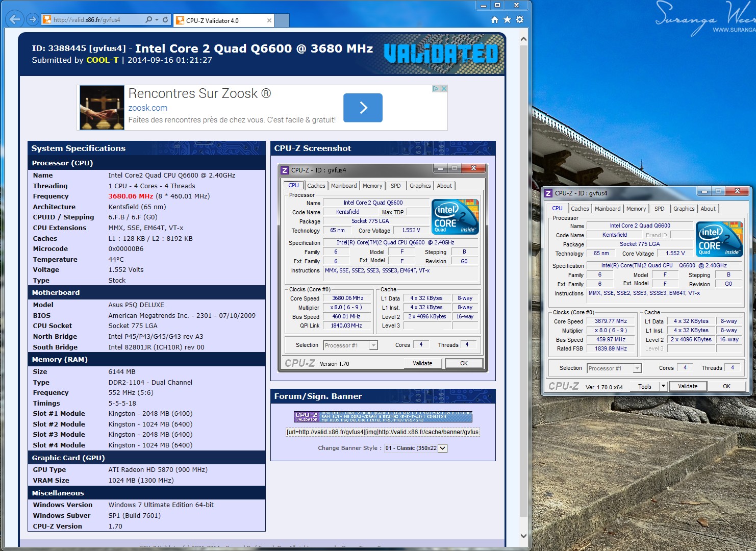Click the Validate button in the webpage CPU-Z screenshot

click(422, 363)
